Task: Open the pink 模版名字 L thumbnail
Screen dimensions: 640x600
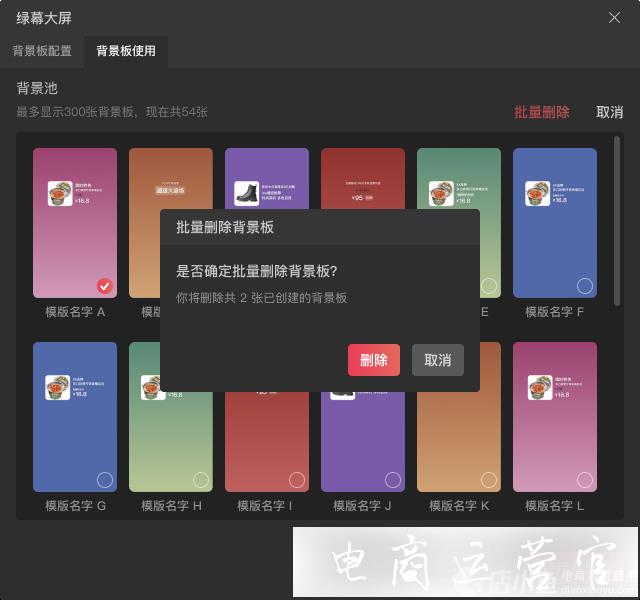Action: 555,417
